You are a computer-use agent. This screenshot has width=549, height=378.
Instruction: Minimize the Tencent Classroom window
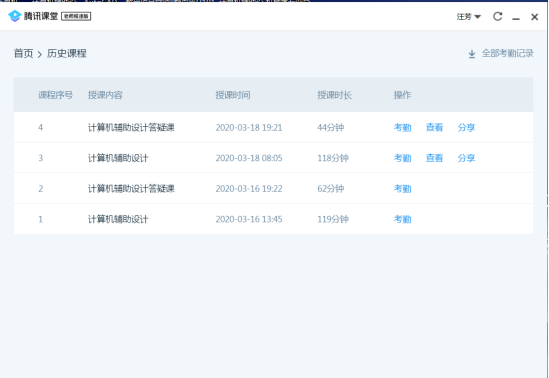point(516,18)
